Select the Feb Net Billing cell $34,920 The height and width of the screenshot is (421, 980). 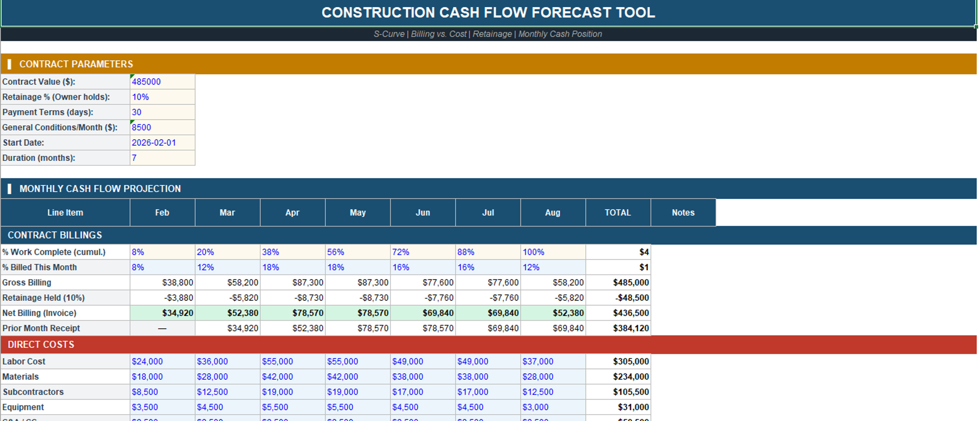tap(162, 313)
